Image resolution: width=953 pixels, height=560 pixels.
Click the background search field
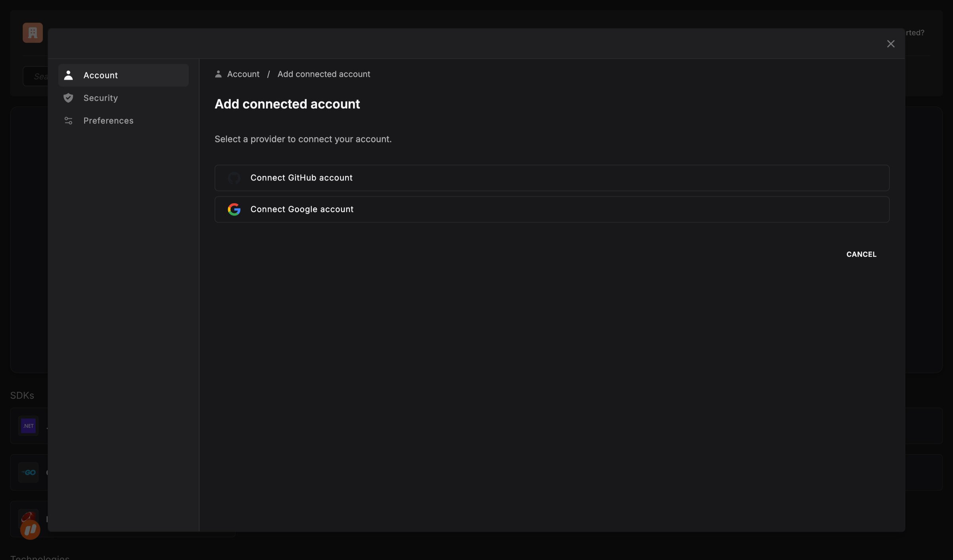click(x=36, y=76)
